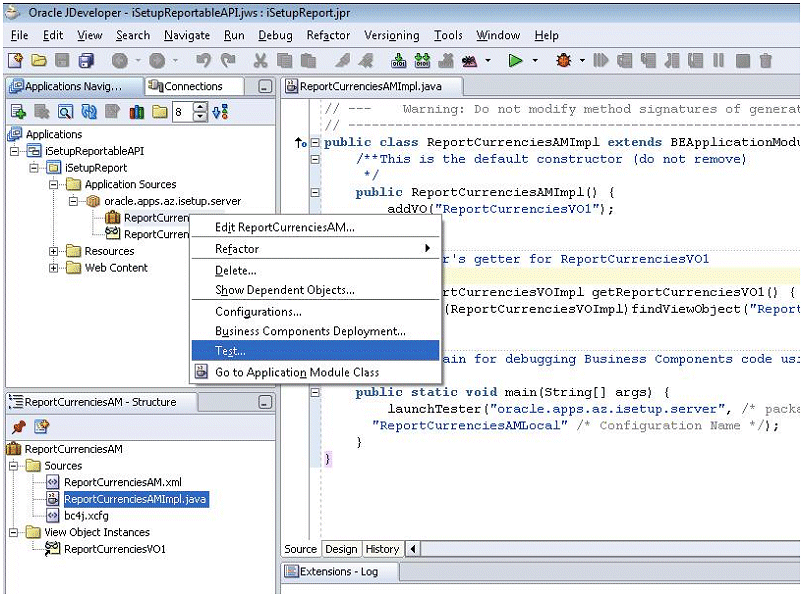This screenshot has width=806, height=599.
Task: Choose Show Dependent Objects... entry
Action: pos(315,290)
